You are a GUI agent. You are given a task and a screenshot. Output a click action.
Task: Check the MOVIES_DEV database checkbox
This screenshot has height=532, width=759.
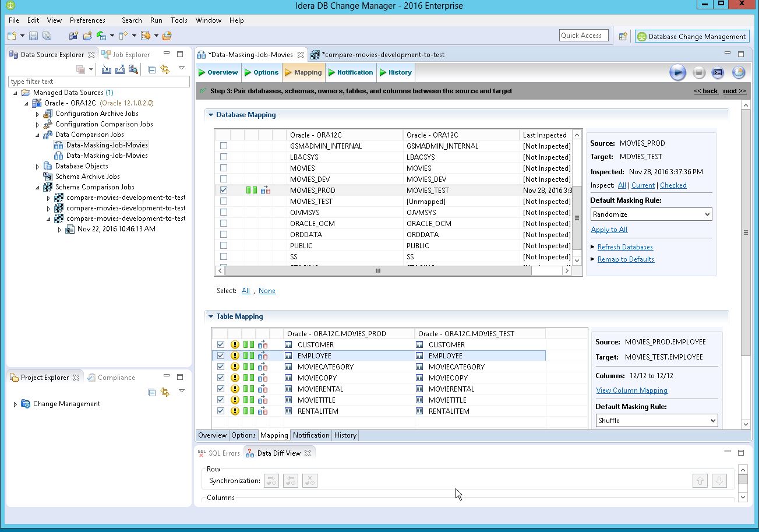[x=224, y=179]
